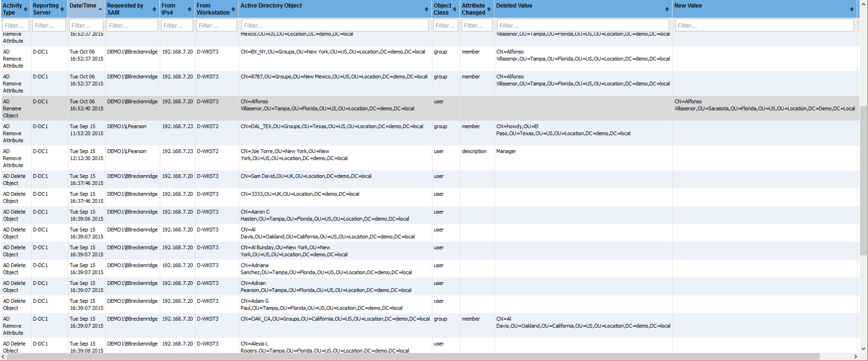Click the Date/Time filter input
868x361 pixels.
(x=86, y=25)
